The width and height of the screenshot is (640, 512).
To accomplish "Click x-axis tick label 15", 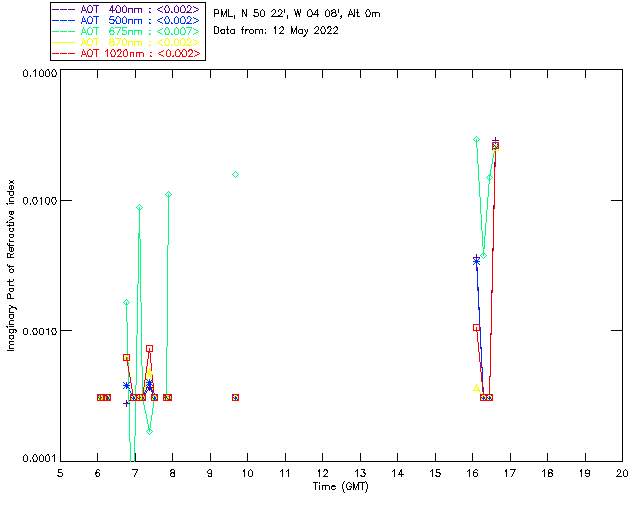I will [435, 473].
